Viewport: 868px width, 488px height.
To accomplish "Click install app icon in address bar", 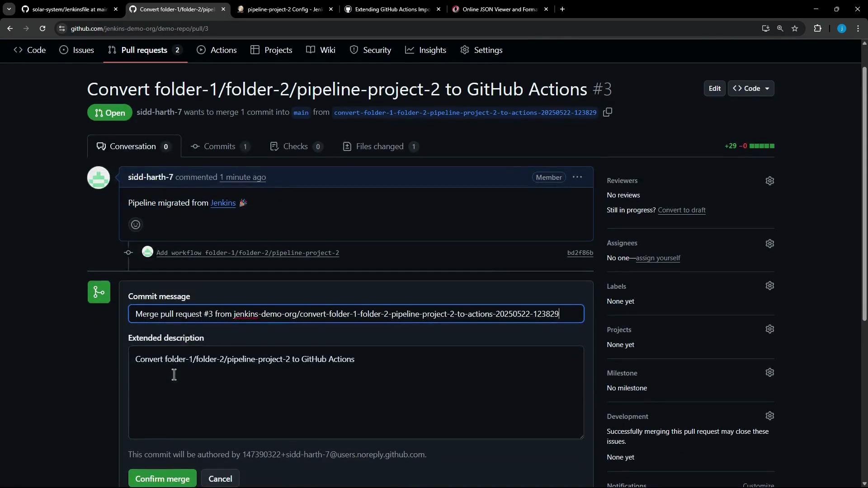I will click(765, 28).
